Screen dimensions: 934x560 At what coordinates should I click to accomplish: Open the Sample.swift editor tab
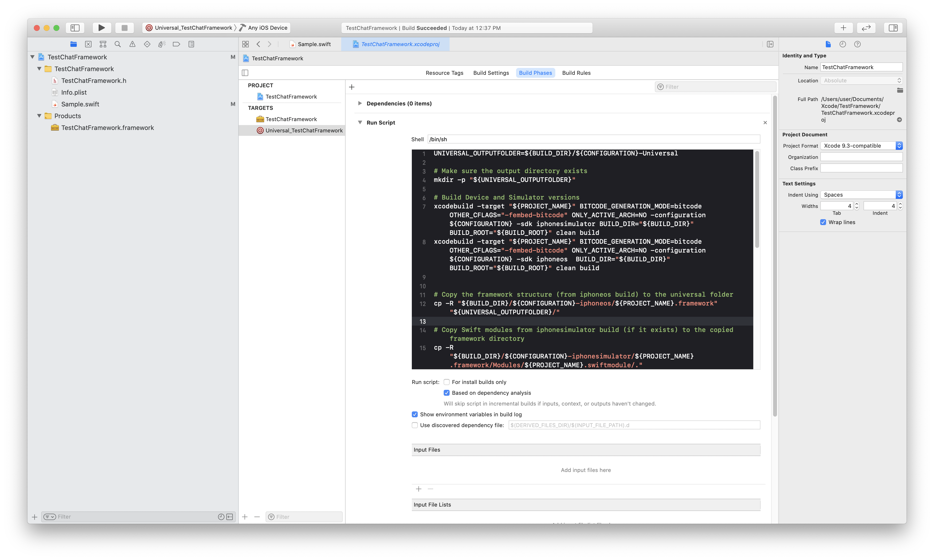[x=314, y=44]
